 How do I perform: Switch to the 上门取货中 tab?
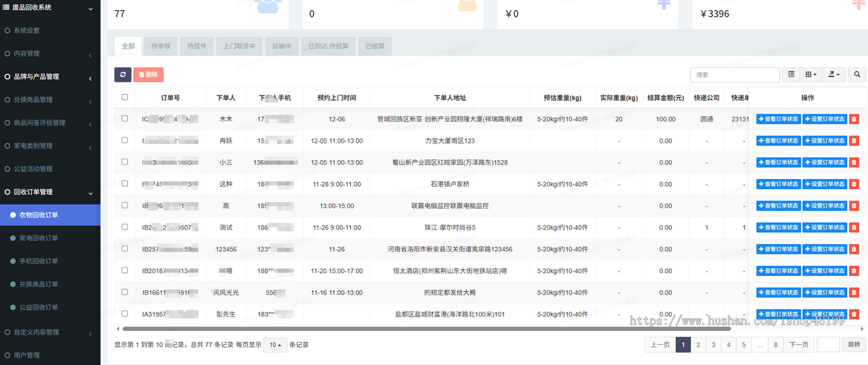239,46
